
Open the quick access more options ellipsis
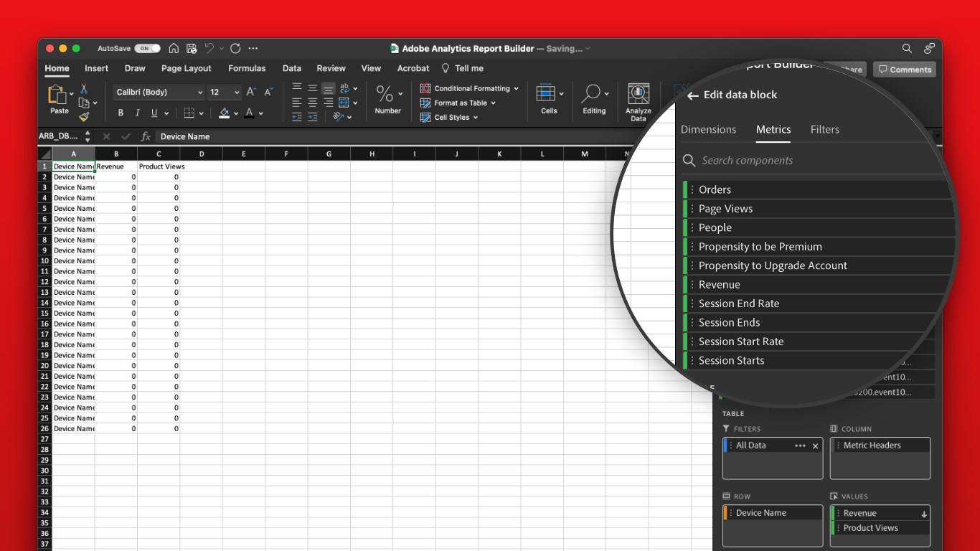pyautogui.click(x=253, y=49)
